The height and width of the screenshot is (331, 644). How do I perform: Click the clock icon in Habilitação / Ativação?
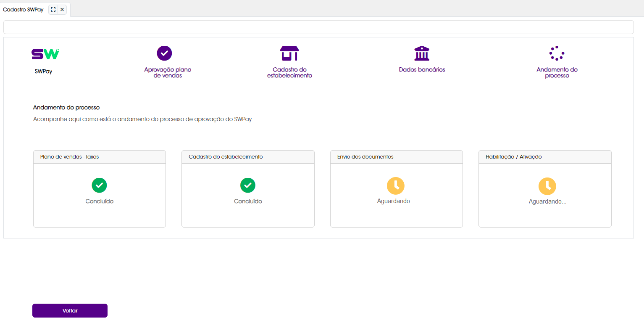point(547,186)
